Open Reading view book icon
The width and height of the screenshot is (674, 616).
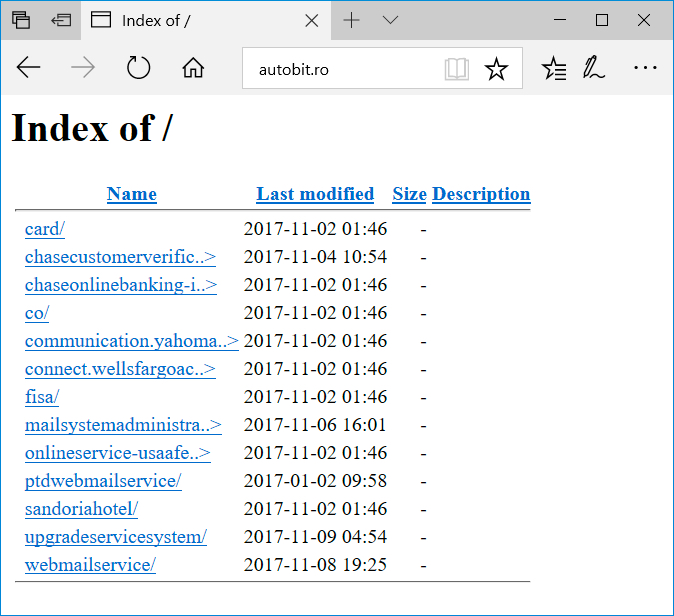coord(456,69)
